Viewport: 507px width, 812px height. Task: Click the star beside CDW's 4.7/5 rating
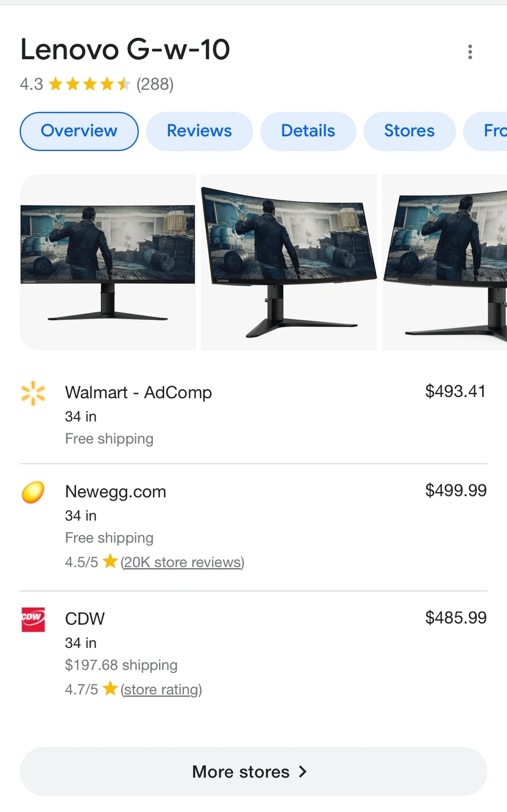pos(110,689)
